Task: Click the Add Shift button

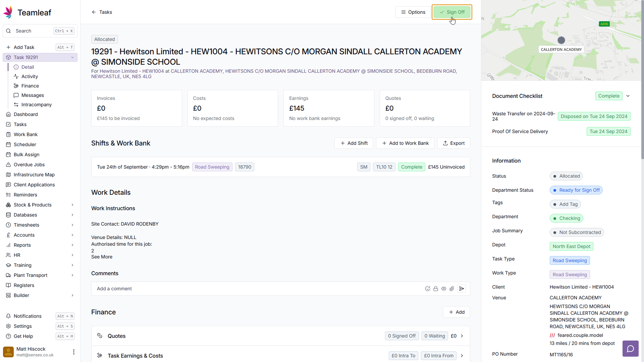Action: [x=354, y=143]
